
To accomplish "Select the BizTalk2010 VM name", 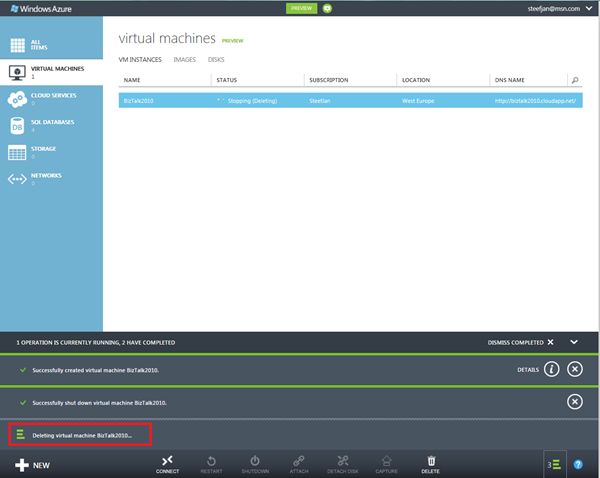I will click(139, 101).
